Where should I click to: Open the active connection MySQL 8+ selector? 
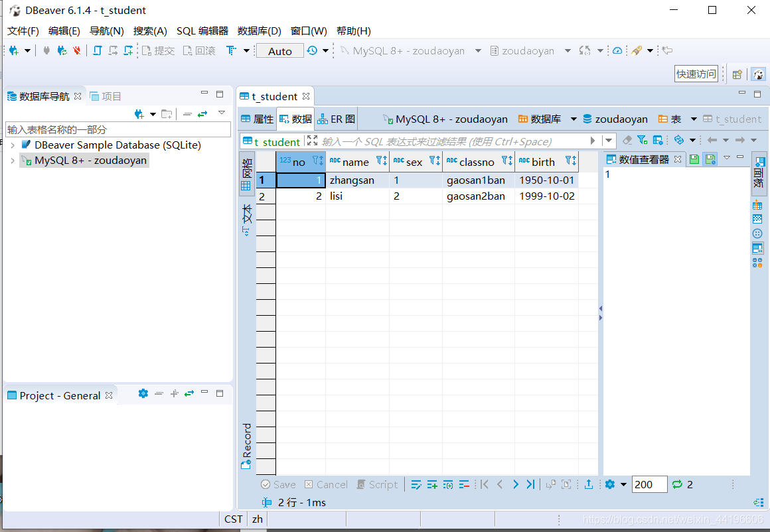tap(410, 50)
